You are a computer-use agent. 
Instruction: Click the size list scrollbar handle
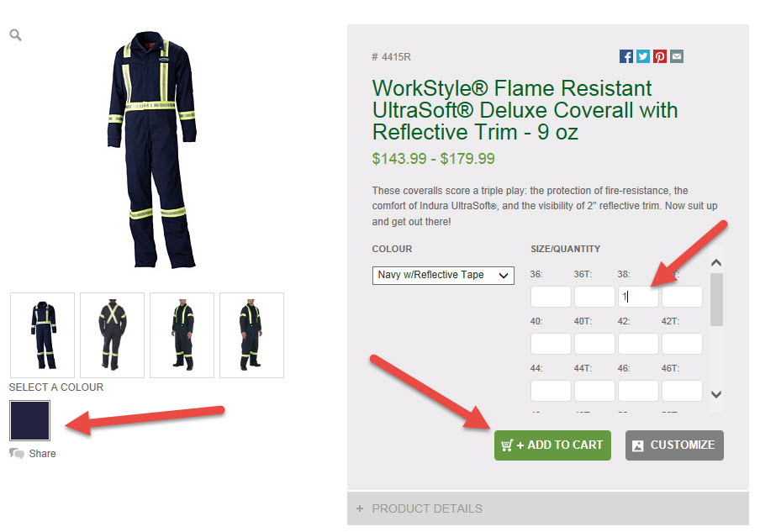pyautogui.click(x=716, y=299)
